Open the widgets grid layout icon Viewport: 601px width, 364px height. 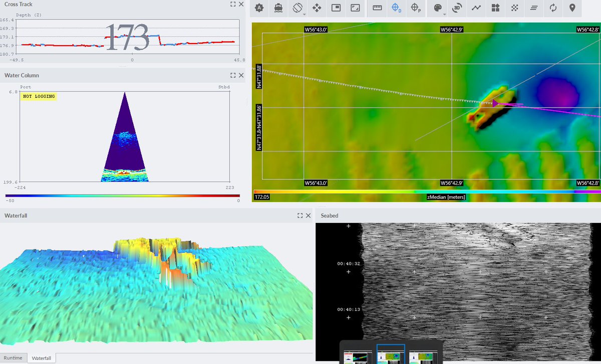(x=495, y=8)
